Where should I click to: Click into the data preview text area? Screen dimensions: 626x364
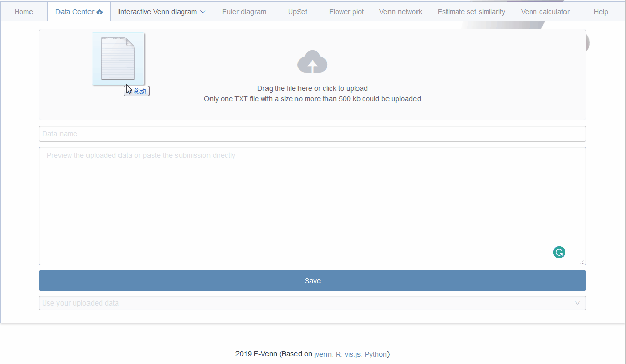coord(312,206)
